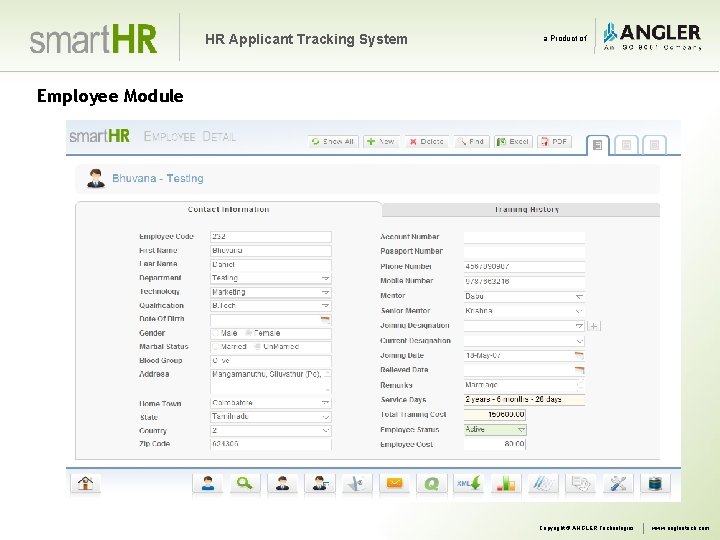The image size is (720, 540).
Task: Open the Joining Date calendar picker
Action: 579,355
